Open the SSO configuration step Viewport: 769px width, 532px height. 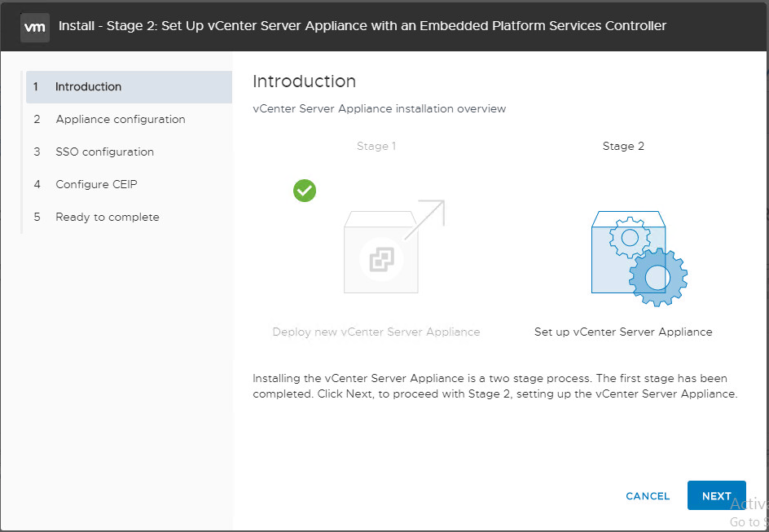[x=104, y=152]
